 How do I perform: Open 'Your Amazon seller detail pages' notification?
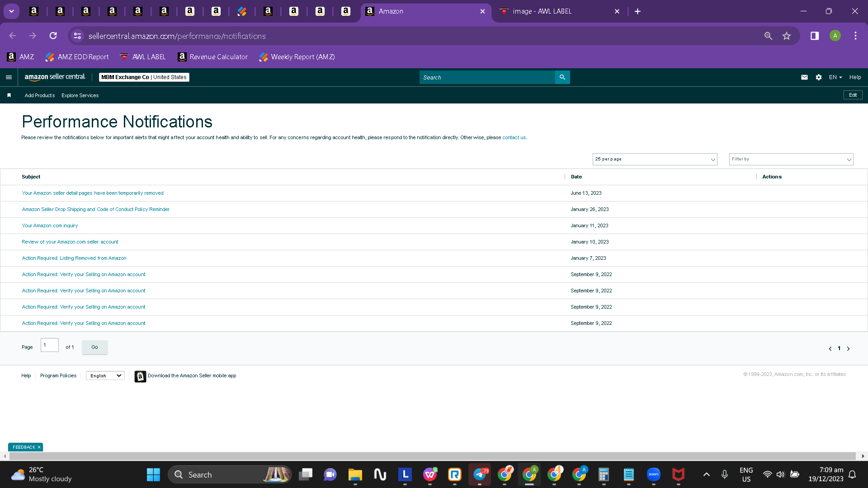[93, 193]
